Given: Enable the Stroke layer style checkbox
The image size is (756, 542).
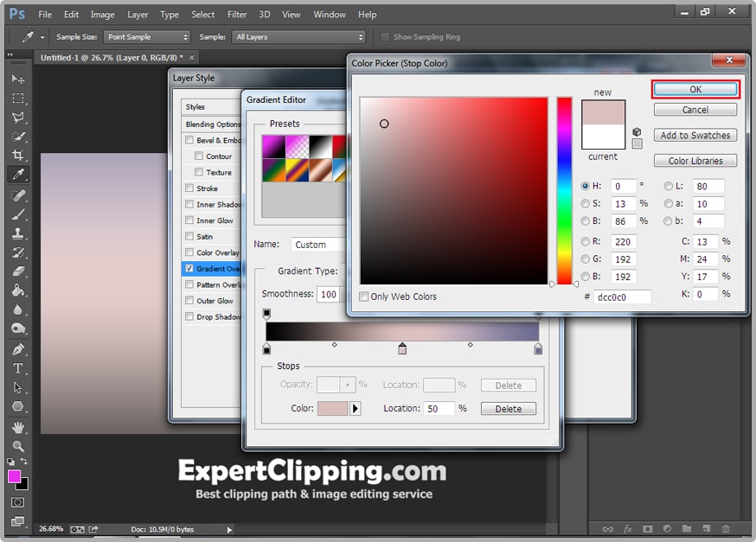Looking at the screenshot, I should [x=189, y=188].
